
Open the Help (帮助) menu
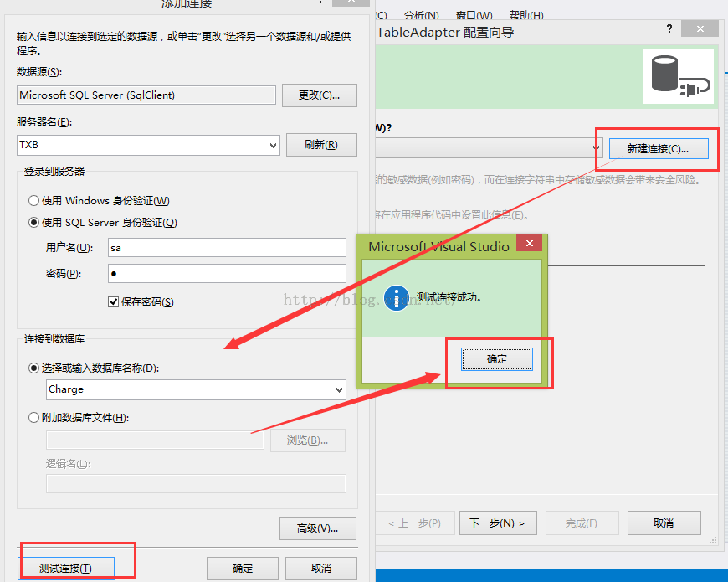point(526,15)
